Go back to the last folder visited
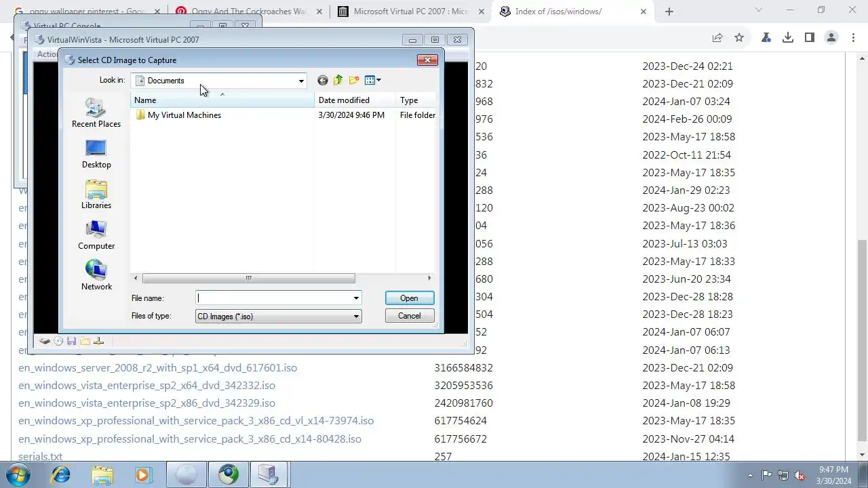The width and height of the screenshot is (868, 488). [323, 81]
